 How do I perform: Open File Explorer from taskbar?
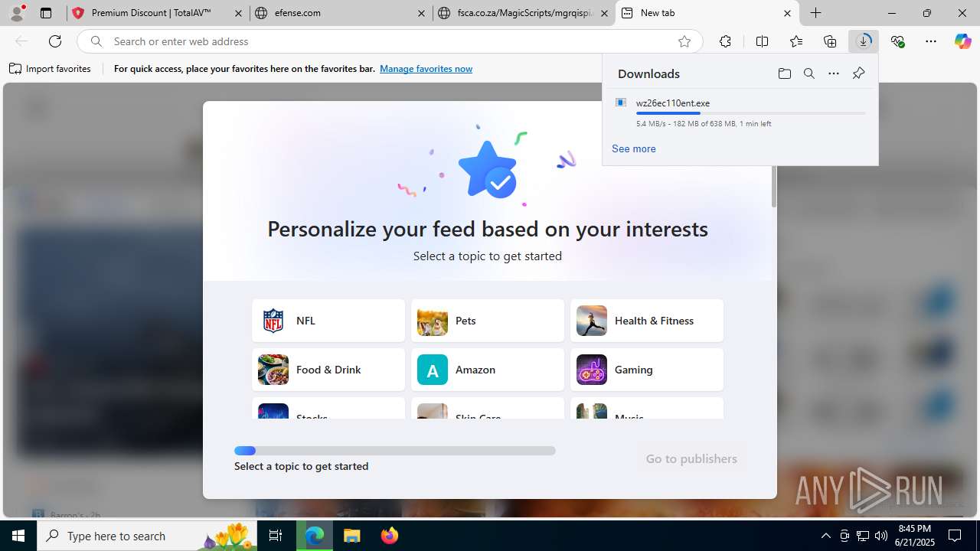pyautogui.click(x=352, y=536)
